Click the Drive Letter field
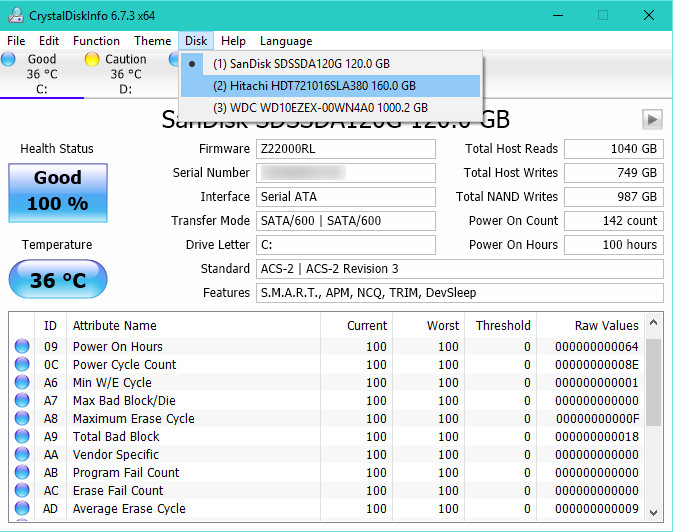Image resolution: width=673 pixels, height=532 pixels. tap(346, 245)
